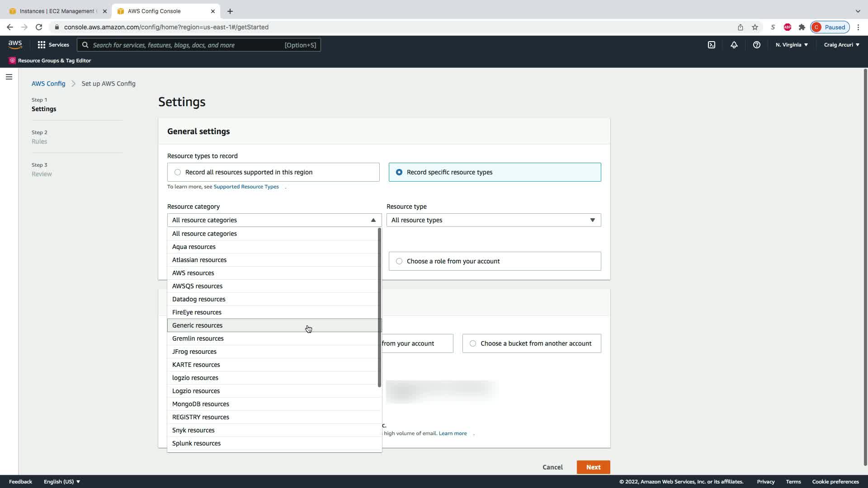Toggle the side navigation hamburger menu

coord(9,77)
